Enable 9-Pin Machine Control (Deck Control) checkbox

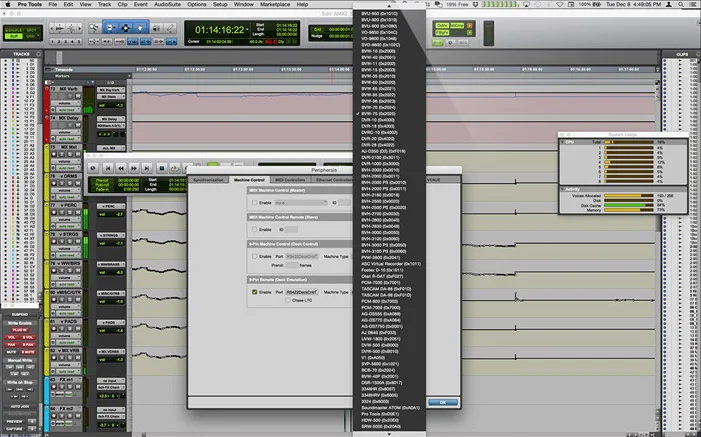(x=254, y=256)
